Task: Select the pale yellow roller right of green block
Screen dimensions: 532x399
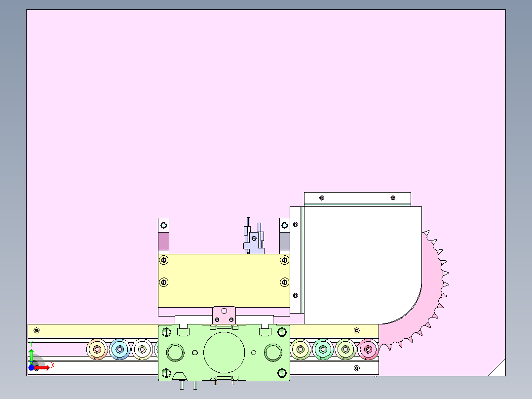Action: click(x=300, y=349)
